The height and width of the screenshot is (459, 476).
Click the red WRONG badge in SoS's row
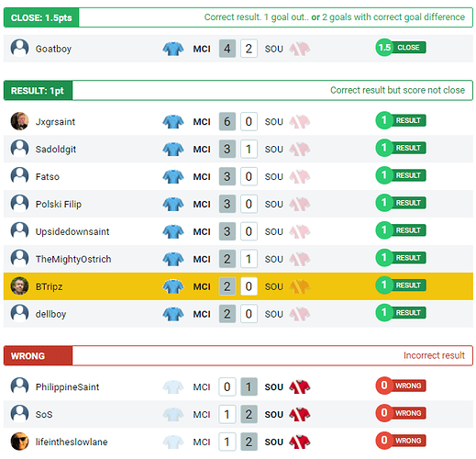(401, 413)
